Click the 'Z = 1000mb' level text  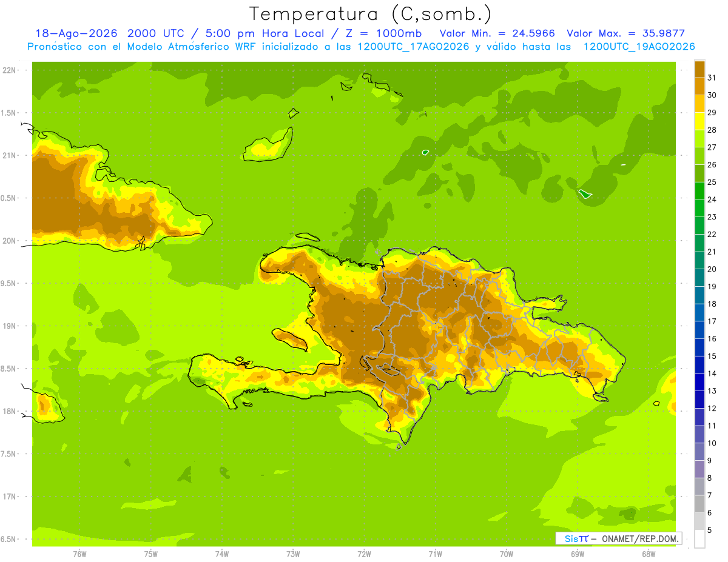pos(384,33)
